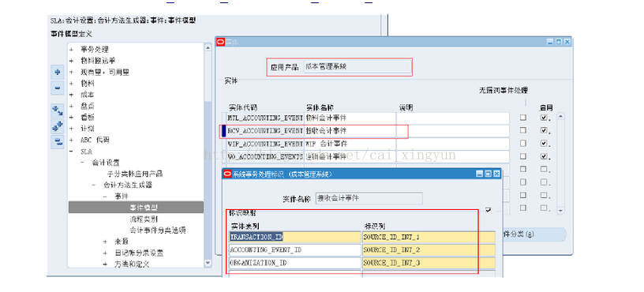Open the 会计事件分类选项 tree item

158,230
